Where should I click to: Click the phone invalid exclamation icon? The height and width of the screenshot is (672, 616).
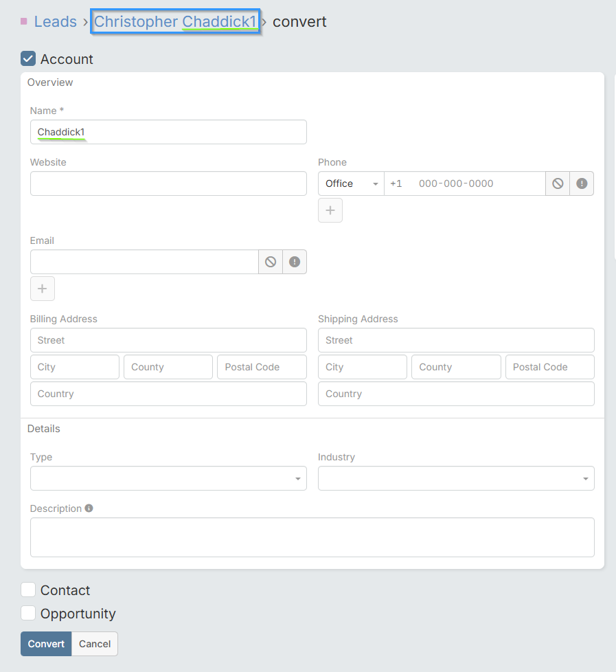tap(582, 183)
